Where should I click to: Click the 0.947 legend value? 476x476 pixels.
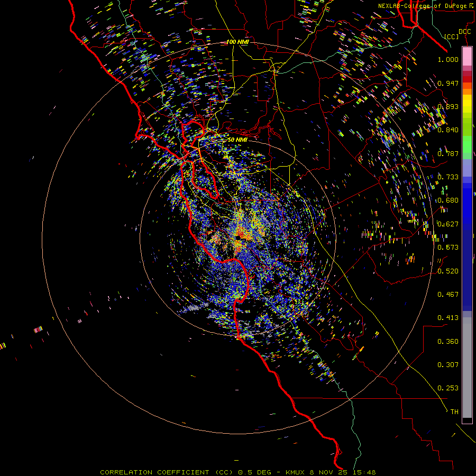coord(448,83)
